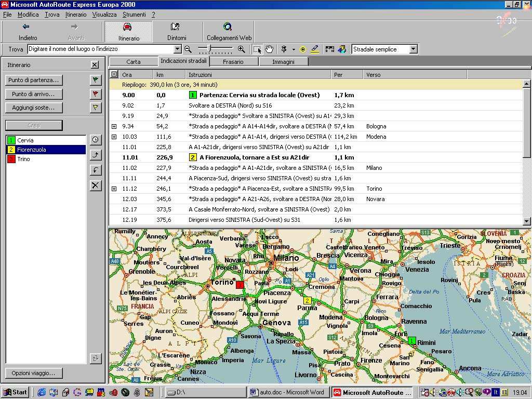Click Punto di arrivo button

[x=34, y=94]
